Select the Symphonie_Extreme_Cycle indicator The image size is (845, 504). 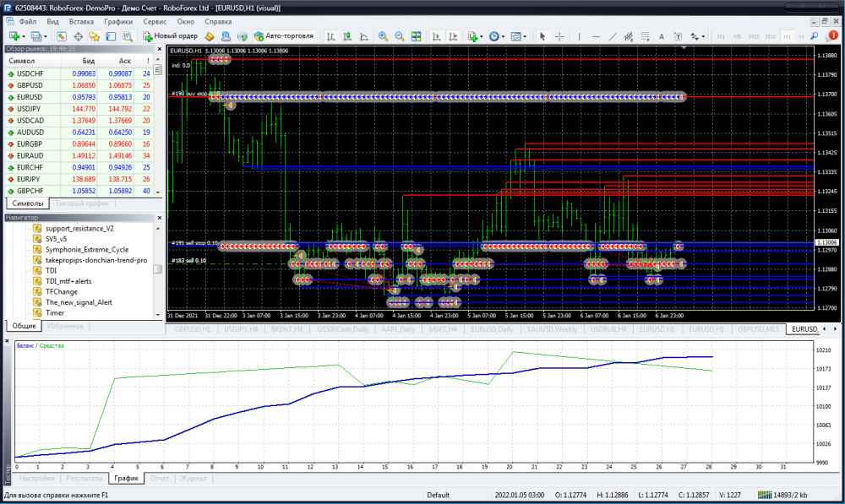pos(87,249)
